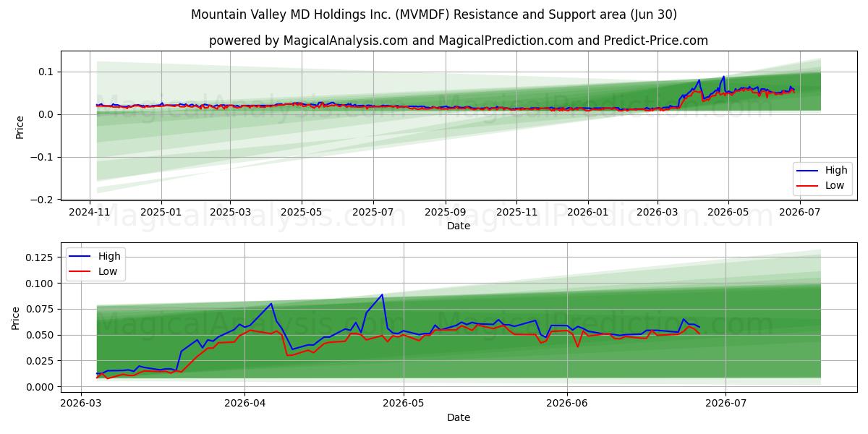Click the 2026-07 tick on bottom chart
Viewport: 868px width, 434px height.
point(726,404)
